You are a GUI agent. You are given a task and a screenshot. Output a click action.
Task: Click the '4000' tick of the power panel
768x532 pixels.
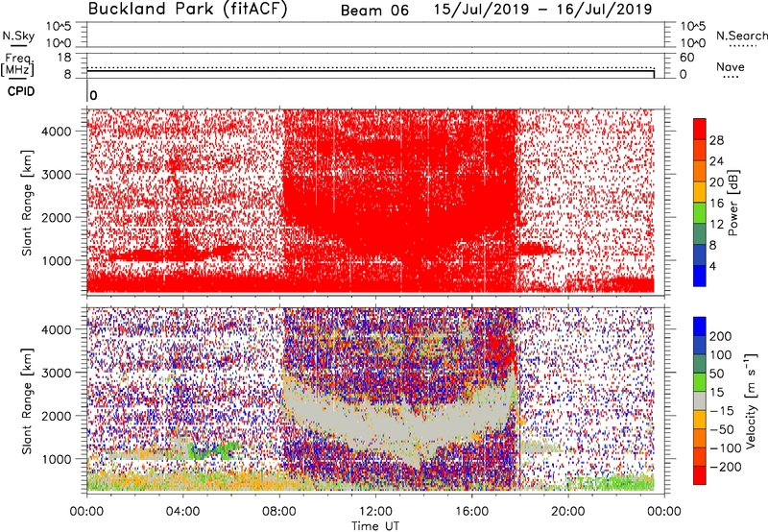[x=57, y=132]
